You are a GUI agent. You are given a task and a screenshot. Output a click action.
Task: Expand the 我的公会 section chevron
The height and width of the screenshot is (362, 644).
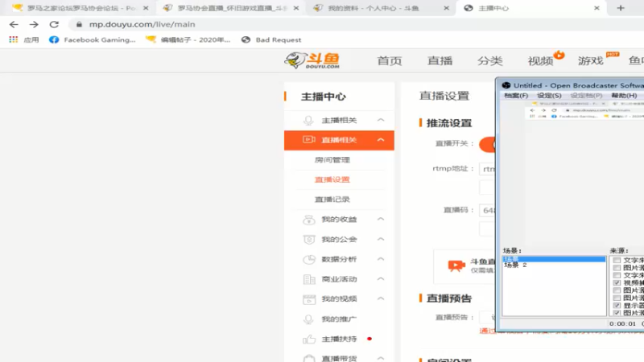[381, 239]
